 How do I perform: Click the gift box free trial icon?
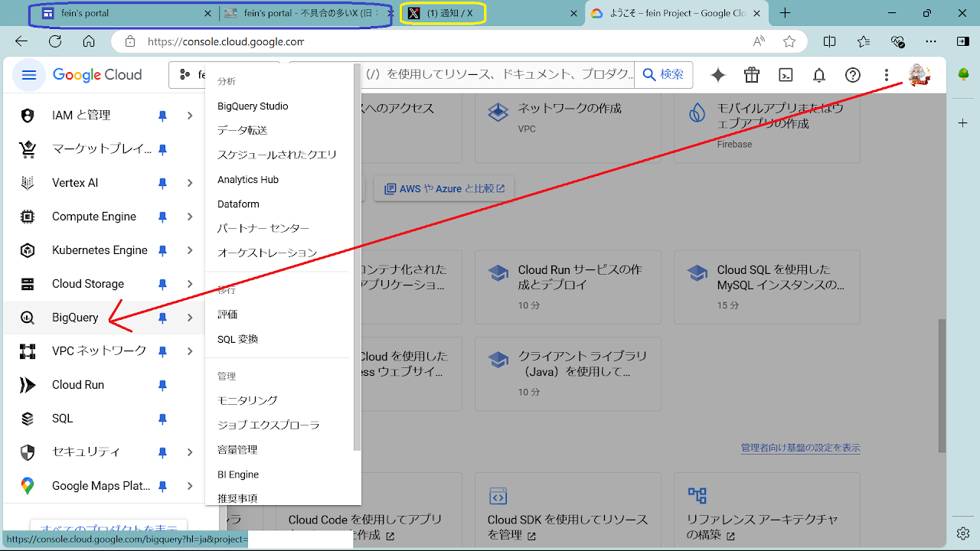click(x=752, y=75)
